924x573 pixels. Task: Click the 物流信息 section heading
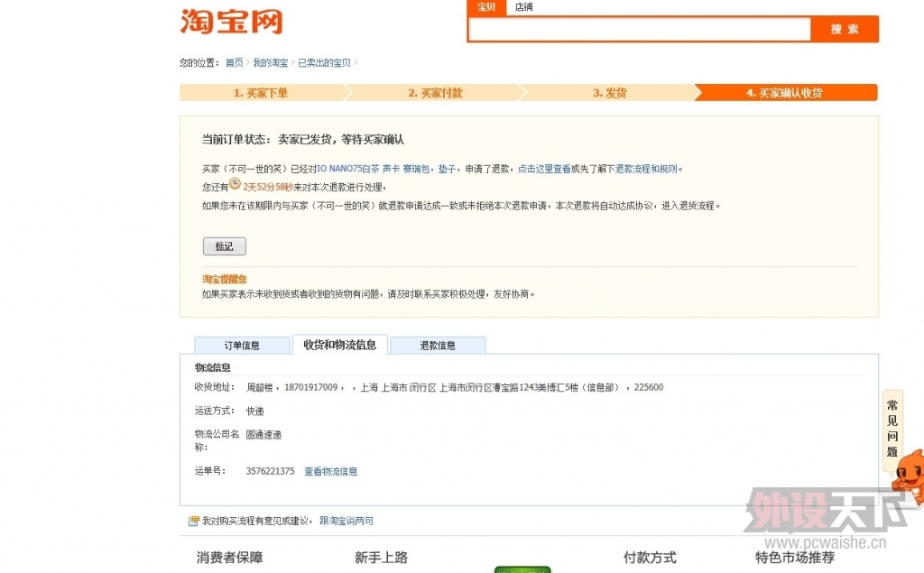click(213, 367)
